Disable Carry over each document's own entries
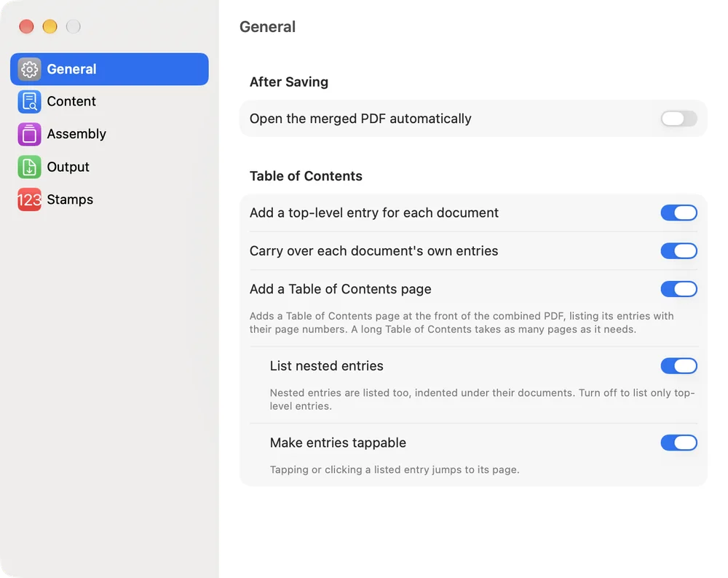Viewport: 728px width, 578px height. coord(678,250)
